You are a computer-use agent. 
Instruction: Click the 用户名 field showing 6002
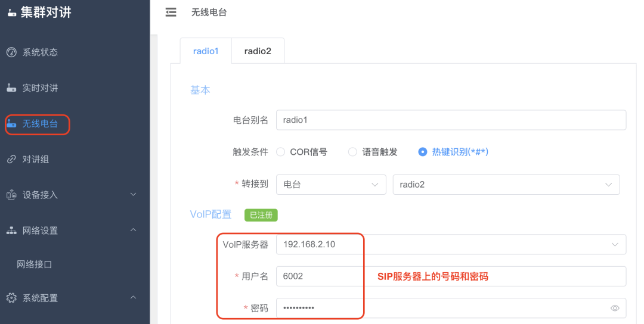451,276
